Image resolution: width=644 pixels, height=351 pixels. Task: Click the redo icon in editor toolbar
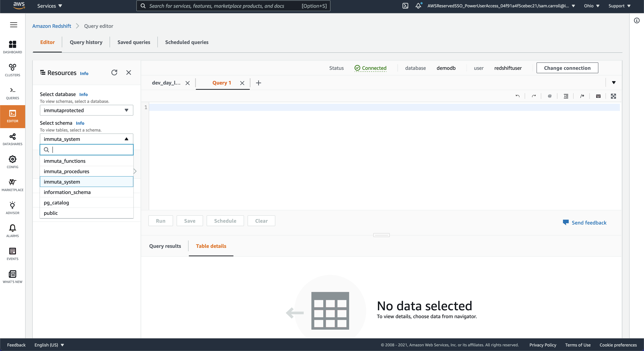(x=534, y=96)
